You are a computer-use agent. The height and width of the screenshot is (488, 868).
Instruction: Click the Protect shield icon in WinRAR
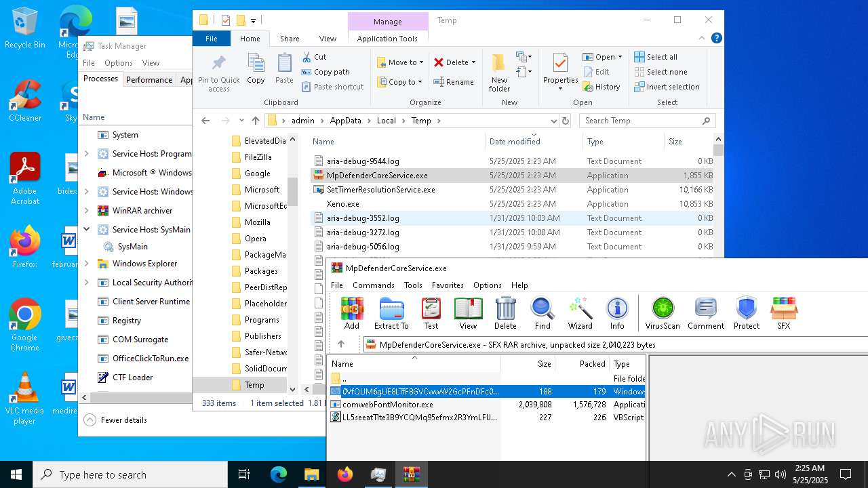pos(747,314)
